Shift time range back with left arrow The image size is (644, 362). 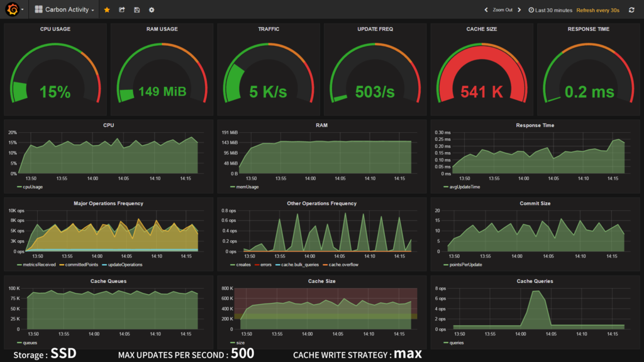point(486,10)
